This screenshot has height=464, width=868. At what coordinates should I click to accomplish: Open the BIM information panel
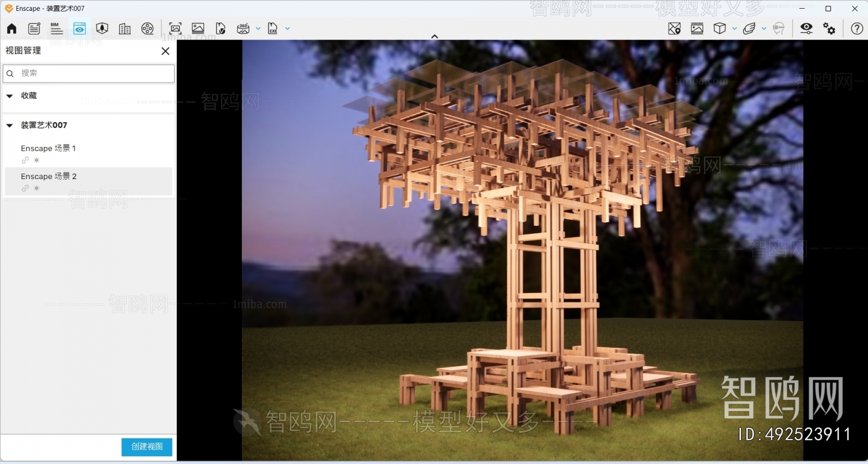tap(56, 29)
